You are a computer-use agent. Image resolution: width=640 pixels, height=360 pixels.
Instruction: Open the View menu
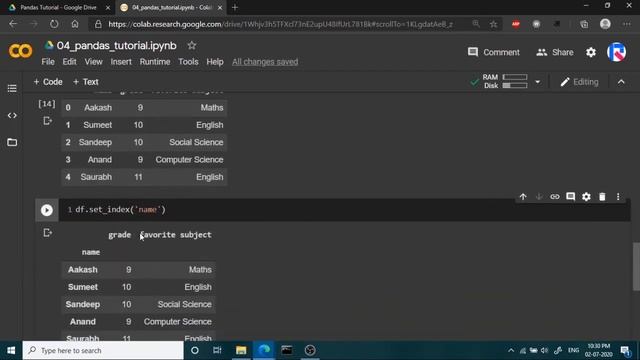tap(93, 62)
